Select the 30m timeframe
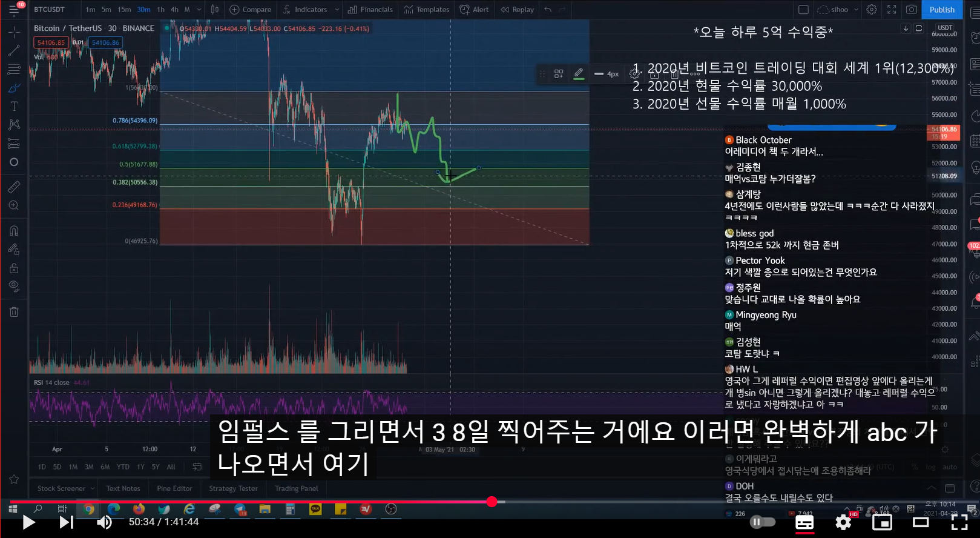The width and height of the screenshot is (980, 538). point(143,10)
